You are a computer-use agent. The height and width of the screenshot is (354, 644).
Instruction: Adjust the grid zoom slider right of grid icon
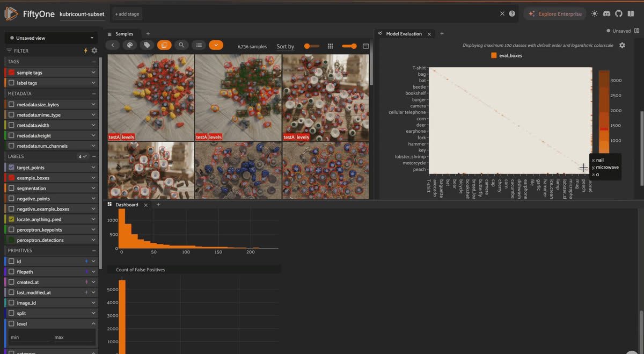(349, 46)
